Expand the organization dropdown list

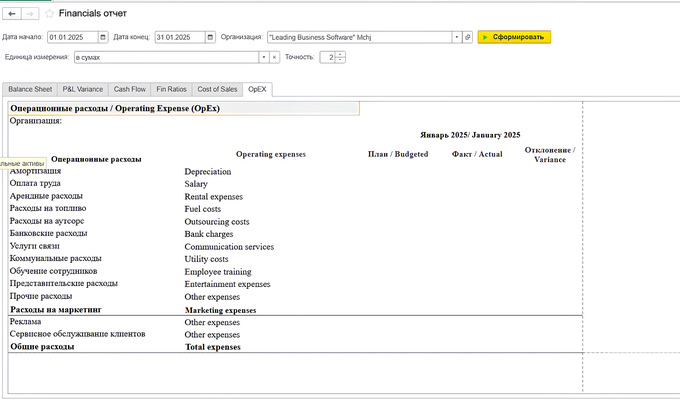(456, 37)
